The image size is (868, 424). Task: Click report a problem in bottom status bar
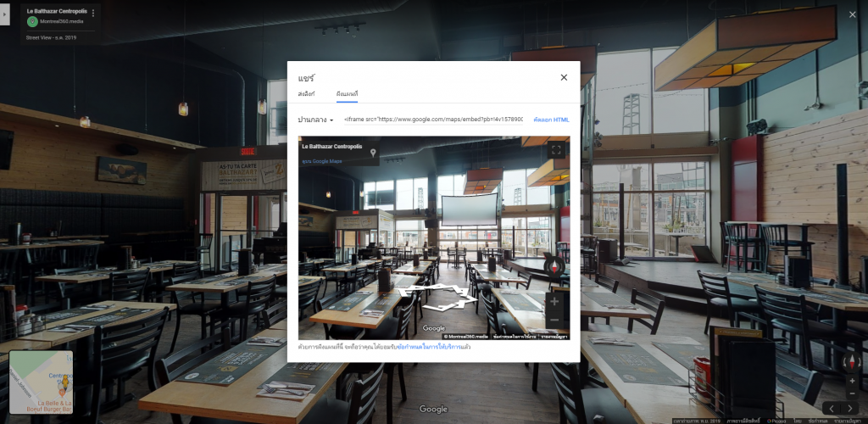(848, 421)
